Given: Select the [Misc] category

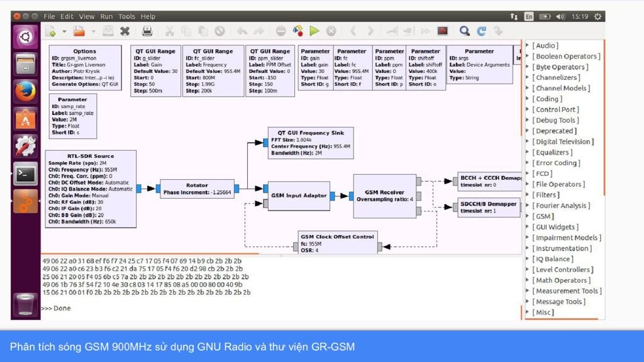Looking at the screenshot, I should [x=543, y=312].
